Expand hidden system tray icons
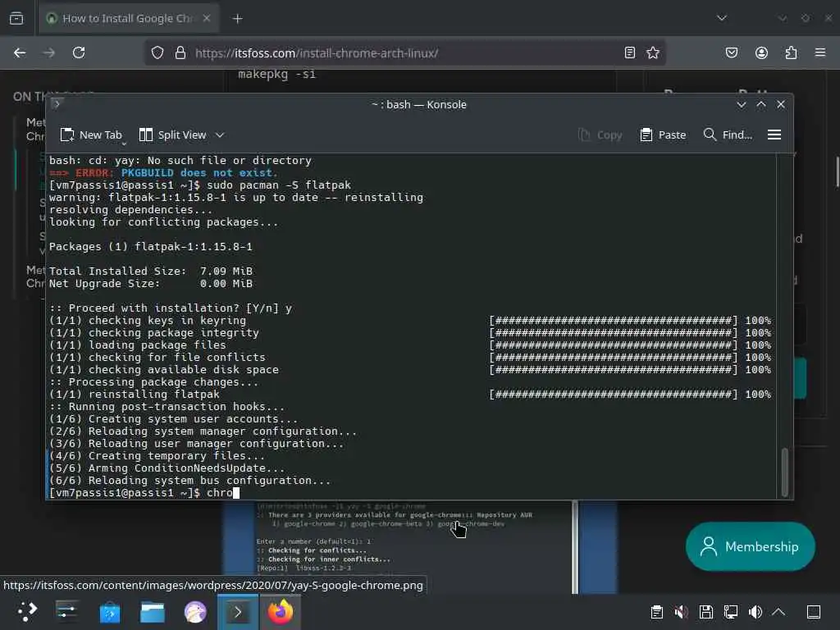Viewport: 840px width, 630px height. coord(779,612)
